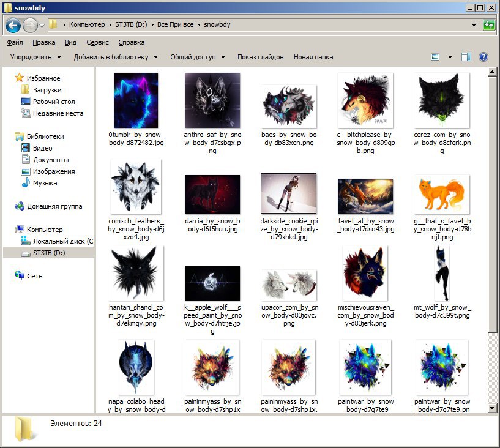Open the Упорядочить dropdown
Viewport: 500px width, 448px height.
(35, 57)
